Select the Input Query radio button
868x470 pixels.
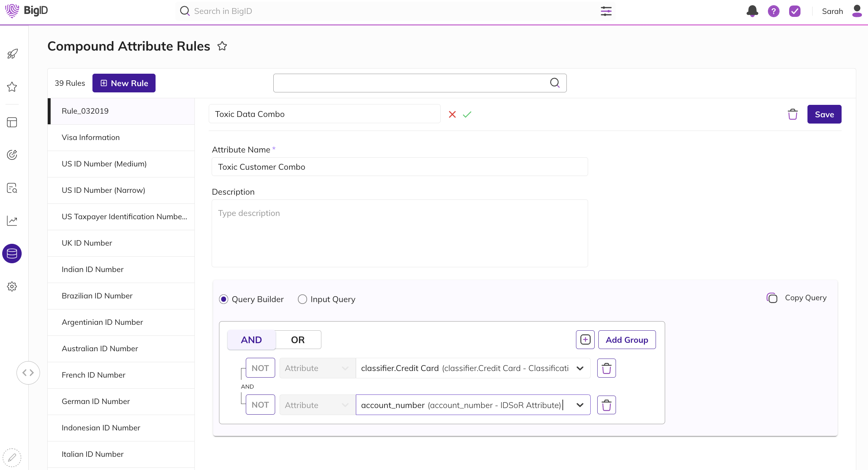(302, 299)
